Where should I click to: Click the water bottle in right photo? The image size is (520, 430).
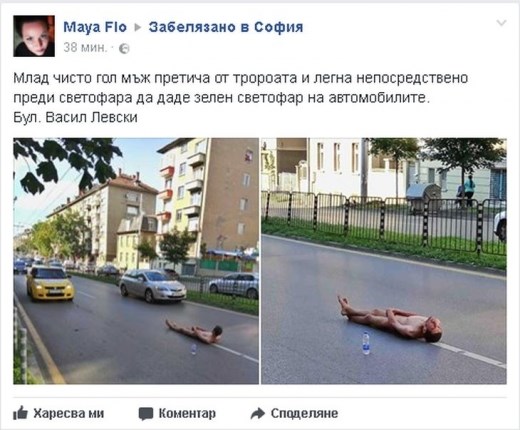tap(366, 343)
